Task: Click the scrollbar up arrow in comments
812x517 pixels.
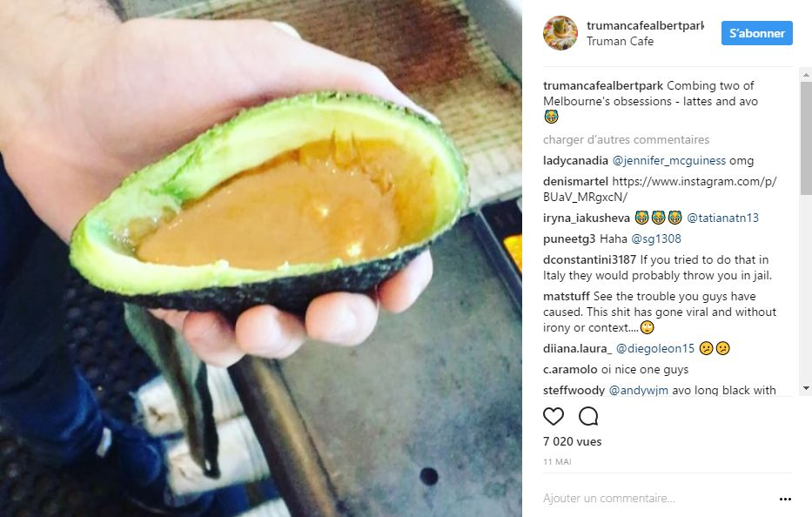Action: point(806,75)
